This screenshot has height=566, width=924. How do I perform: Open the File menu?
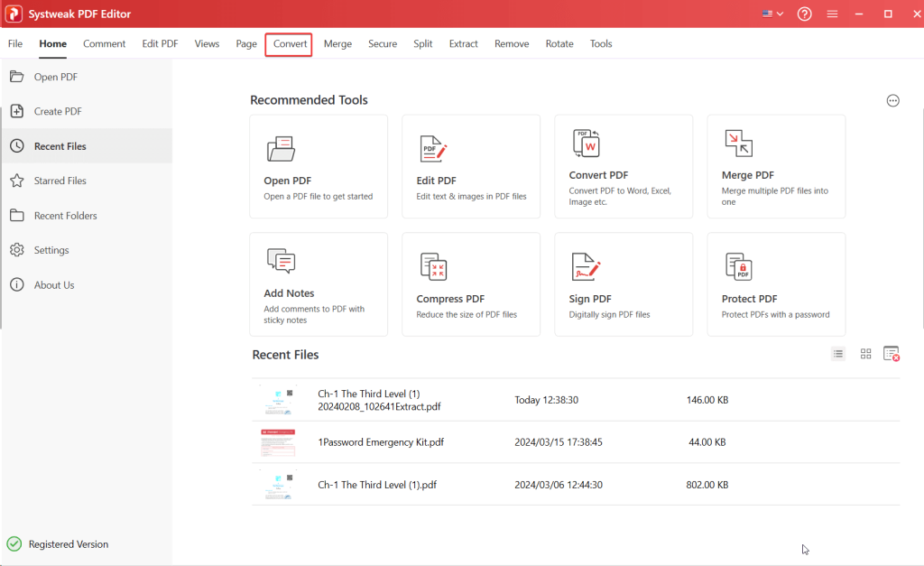(15, 43)
